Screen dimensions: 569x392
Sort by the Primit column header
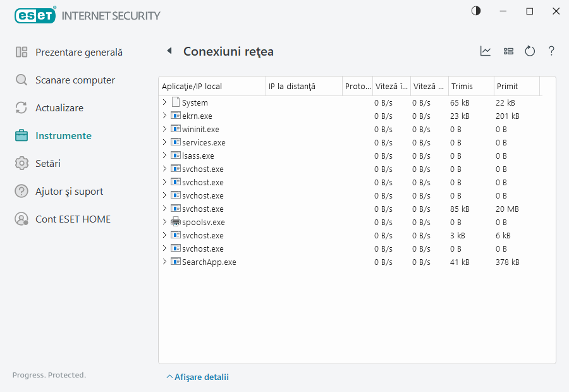coord(515,86)
